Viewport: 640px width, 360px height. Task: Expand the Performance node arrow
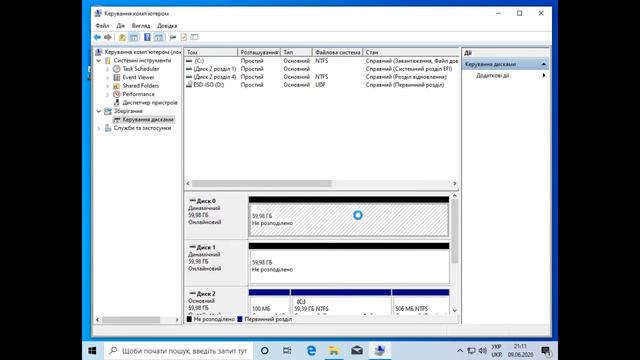click(108, 94)
